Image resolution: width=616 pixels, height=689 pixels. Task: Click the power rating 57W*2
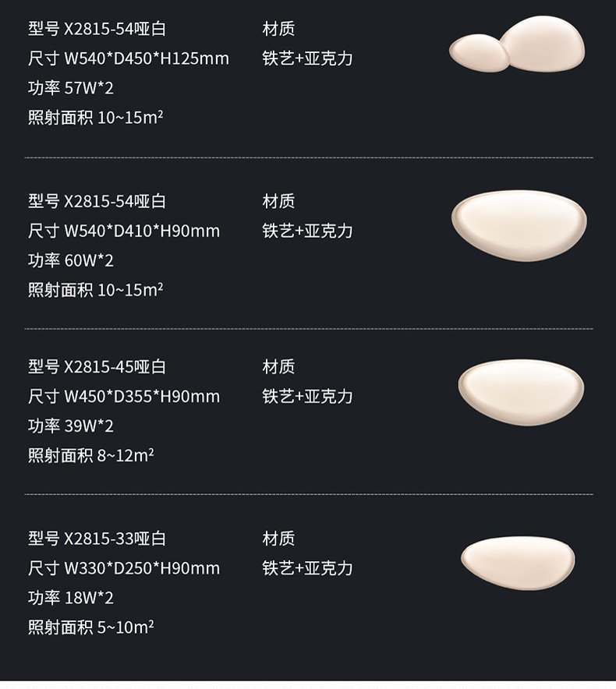click(71, 88)
